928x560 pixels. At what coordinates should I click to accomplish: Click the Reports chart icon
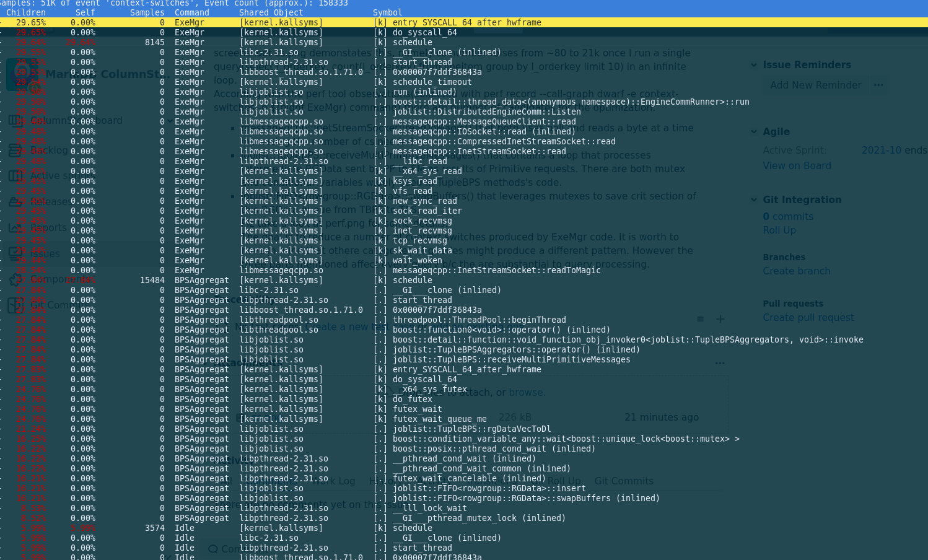point(15,227)
